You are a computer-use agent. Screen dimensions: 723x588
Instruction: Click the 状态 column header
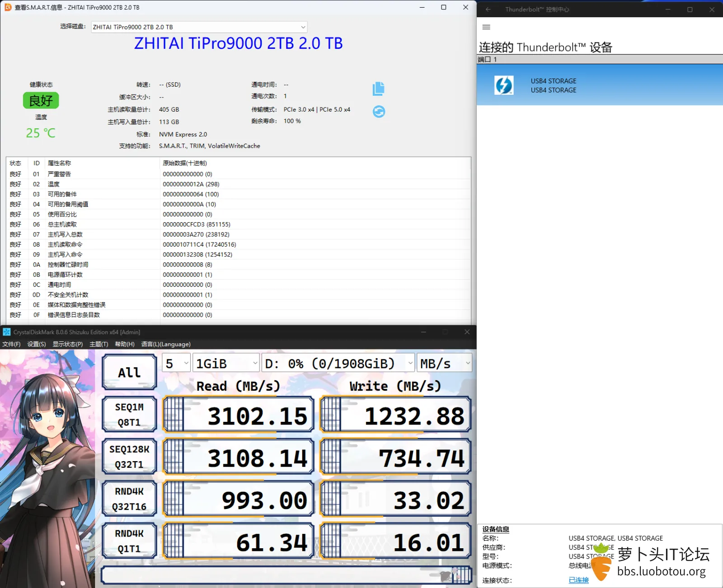point(15,163)
